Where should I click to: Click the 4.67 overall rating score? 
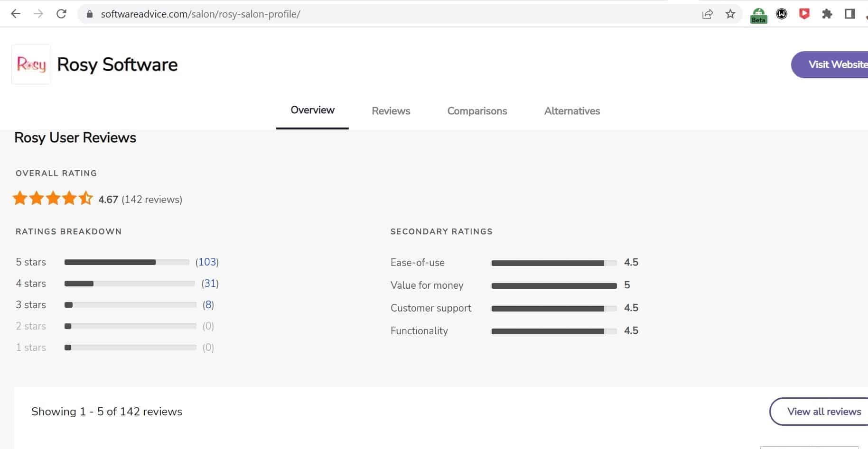point(108,200)
